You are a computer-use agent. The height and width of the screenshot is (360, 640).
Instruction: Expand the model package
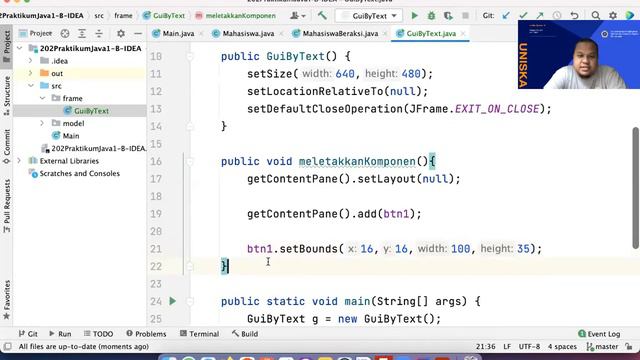[x=42, y=123]
